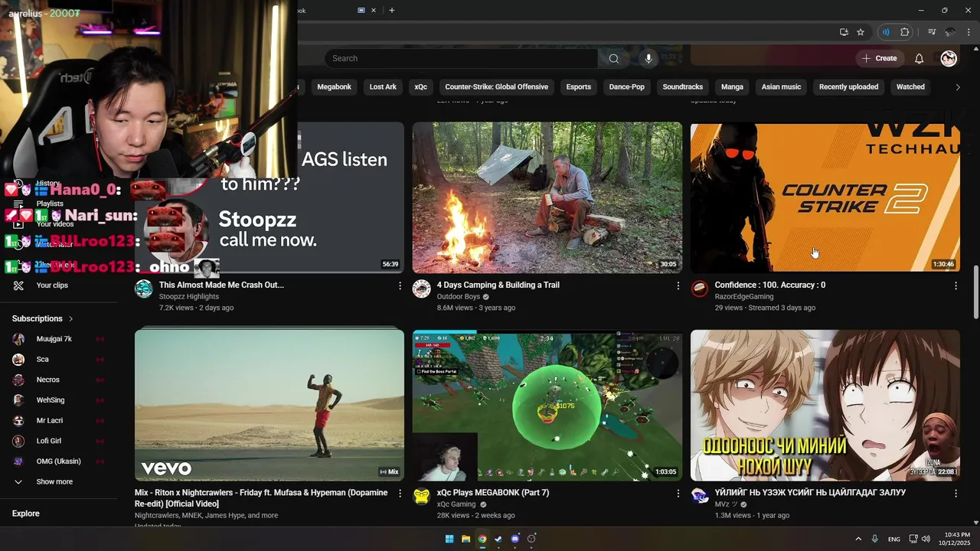Open the YouTube account avatar menu
This screenshot has height=551, width=980.
point(949,58)
